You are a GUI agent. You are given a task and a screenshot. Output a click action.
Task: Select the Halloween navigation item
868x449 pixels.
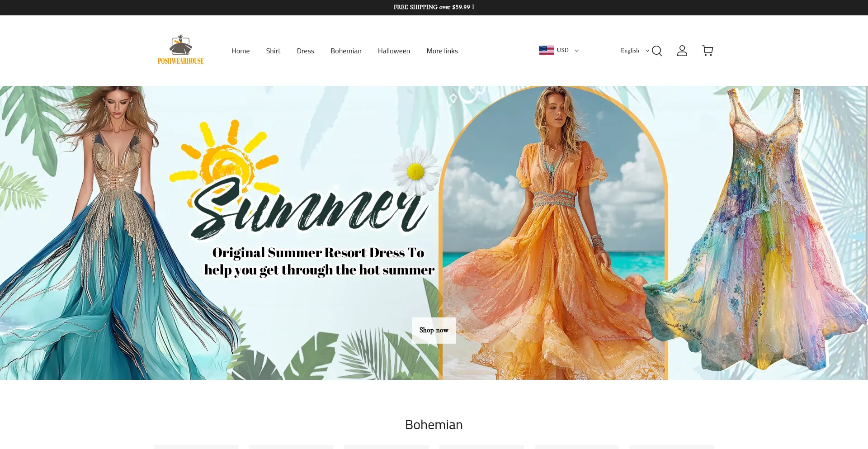394,51
